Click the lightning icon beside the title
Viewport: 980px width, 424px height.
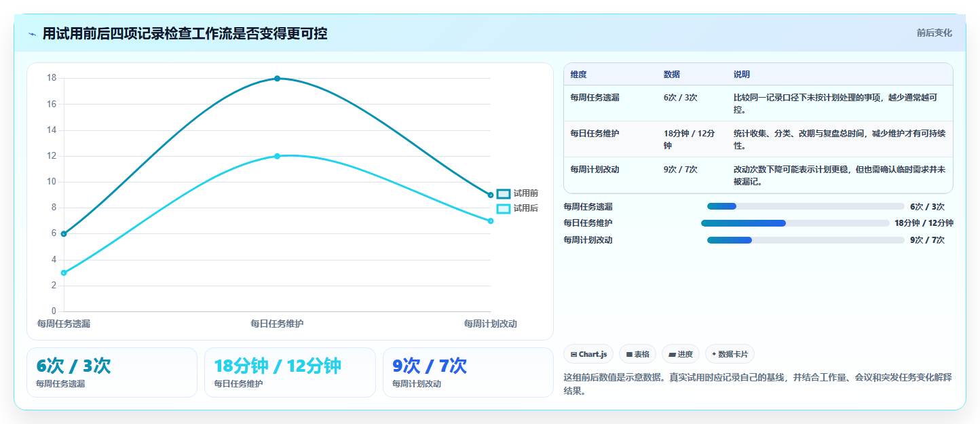coord(33,34)
